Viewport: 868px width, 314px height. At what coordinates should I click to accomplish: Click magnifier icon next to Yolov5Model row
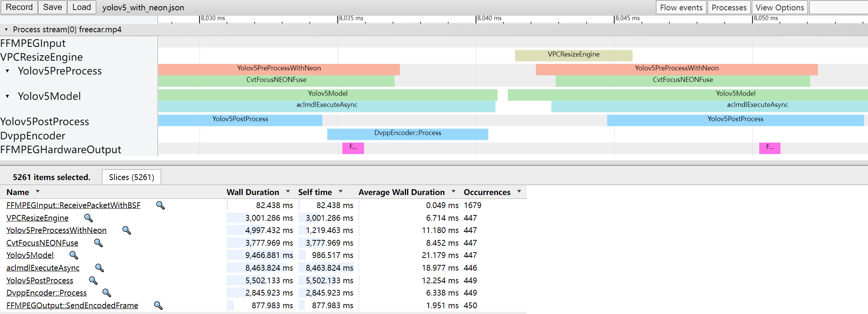(74, 255)
